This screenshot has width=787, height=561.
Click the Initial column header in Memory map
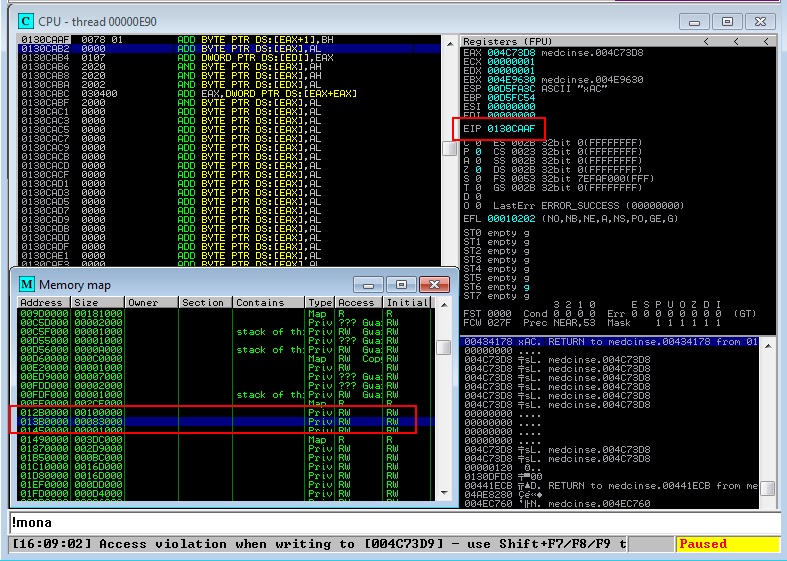point(407,303)
